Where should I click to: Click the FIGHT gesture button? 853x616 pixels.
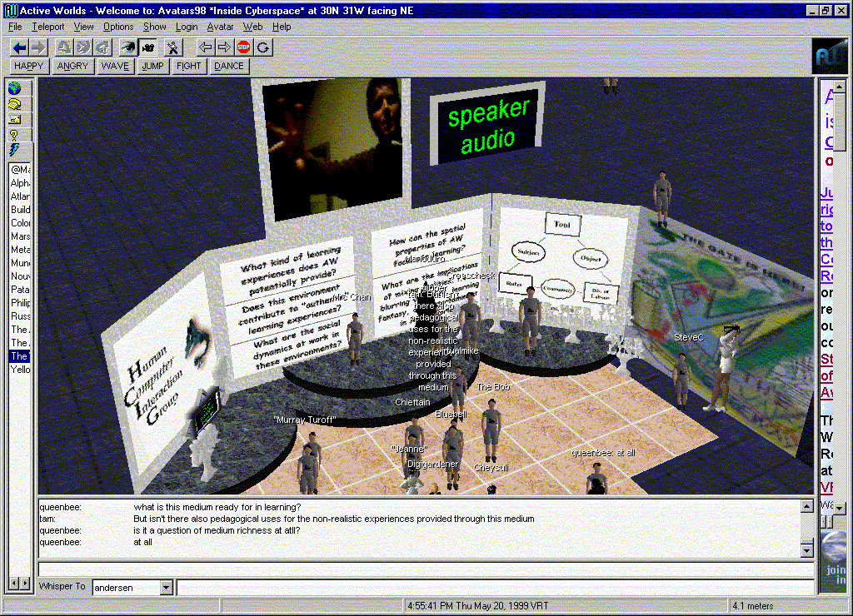pos(189,67)
